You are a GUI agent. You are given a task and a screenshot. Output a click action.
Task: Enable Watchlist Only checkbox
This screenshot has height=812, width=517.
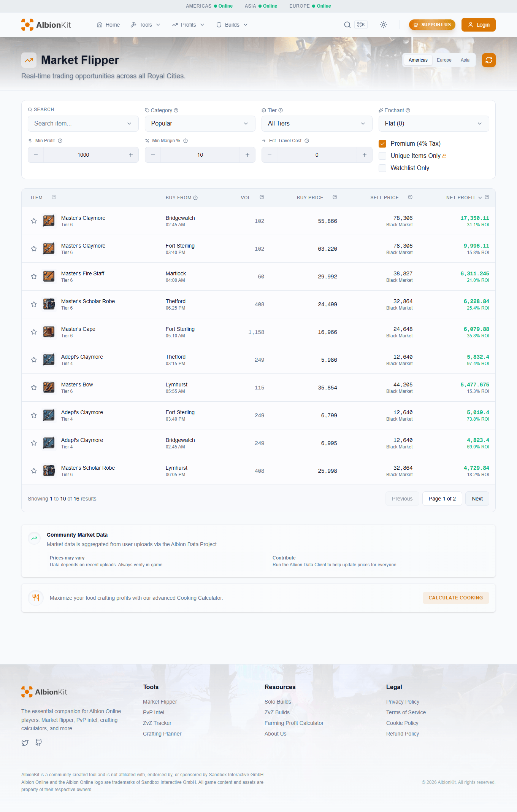(x=382, y=168)
